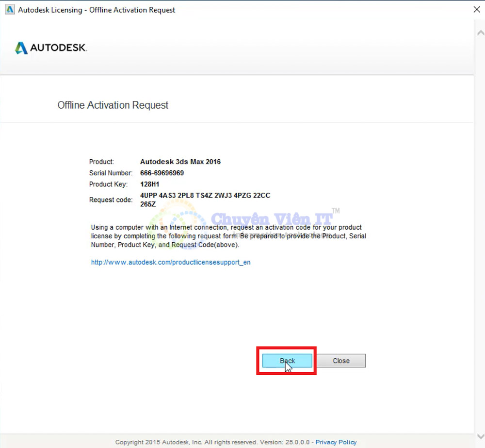The width and height of the screenshot is (485, 448).
Task: Click the activation instructions paragraph
Action: [228, 236]
